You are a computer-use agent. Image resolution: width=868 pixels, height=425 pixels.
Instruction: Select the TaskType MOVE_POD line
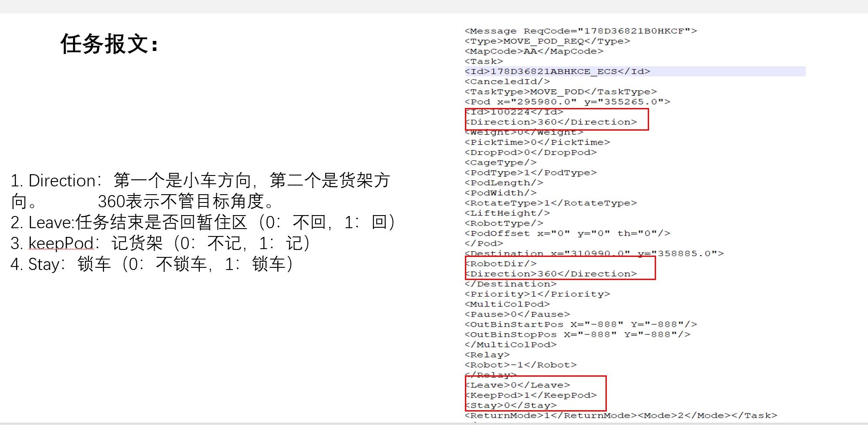pyautogui.click(x=560, y=91)
